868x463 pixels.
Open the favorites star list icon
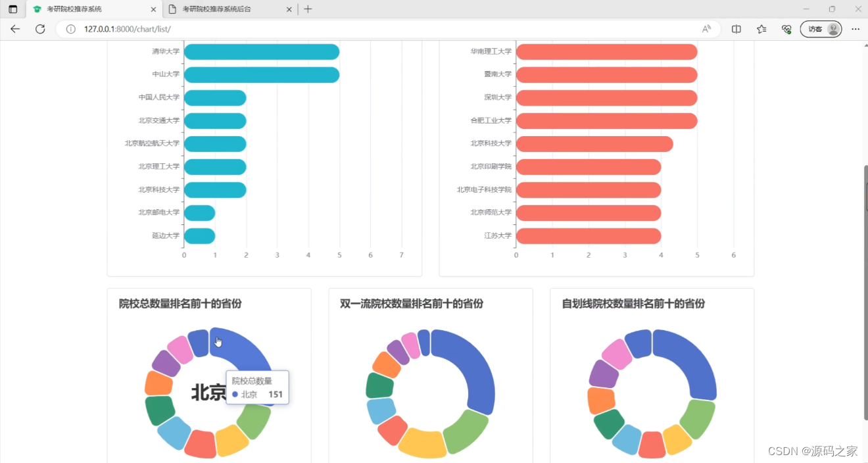pyautogui.click(x=761, y=29)
